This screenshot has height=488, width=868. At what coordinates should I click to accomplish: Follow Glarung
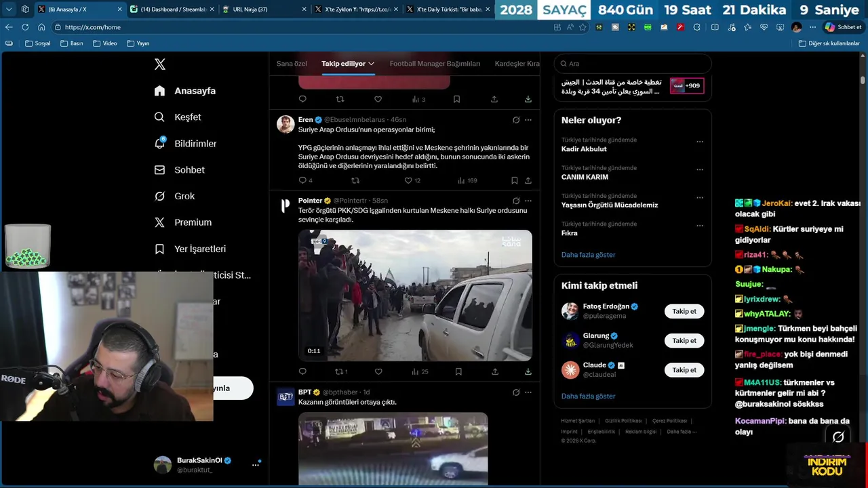tap(684, 341)
